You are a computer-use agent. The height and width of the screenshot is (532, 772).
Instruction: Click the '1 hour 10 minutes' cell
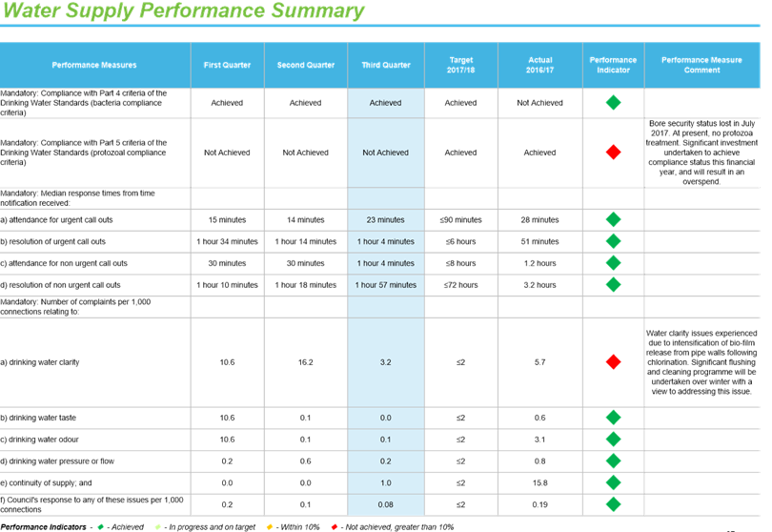[x=227, y=285]
